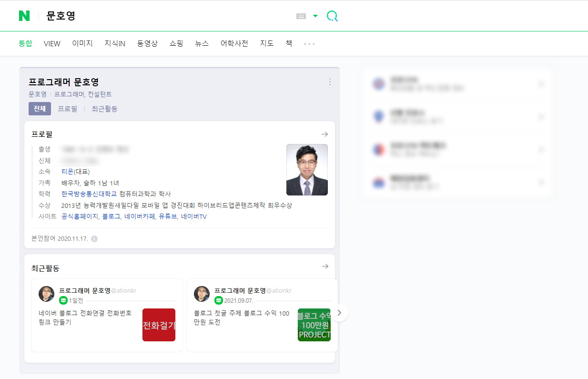Open the 한국방송통신대학교 link

(90, 194)
